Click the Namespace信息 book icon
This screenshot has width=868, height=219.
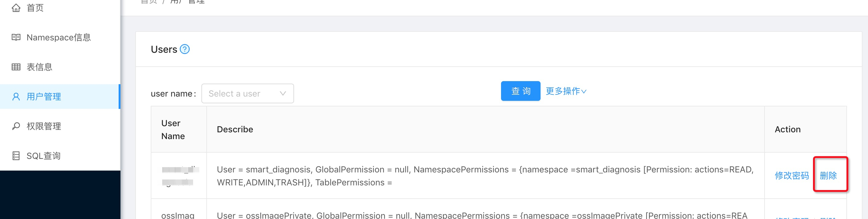point(16,37)
